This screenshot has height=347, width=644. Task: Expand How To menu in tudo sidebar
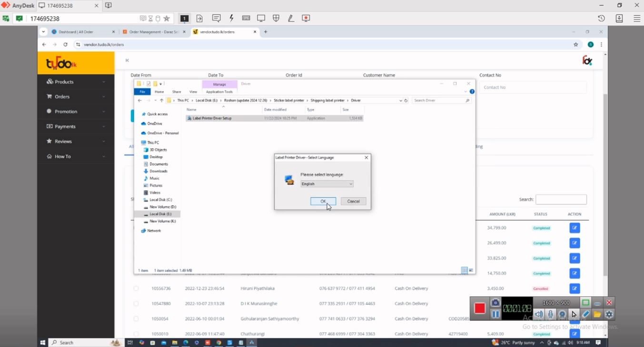[76, 156]
